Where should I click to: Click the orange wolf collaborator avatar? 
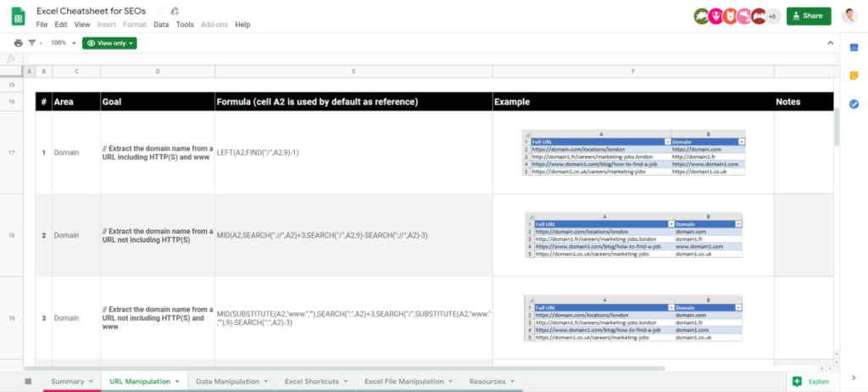click(730, 16)
